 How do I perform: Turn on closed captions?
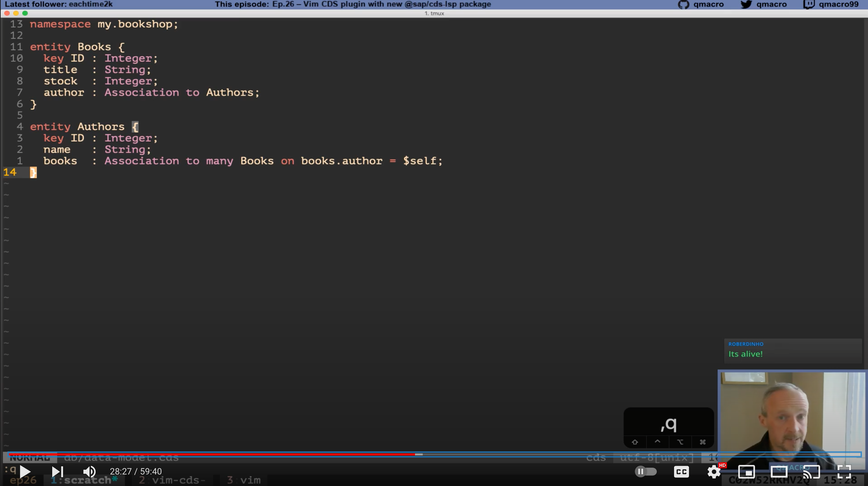click(x=681, y=471)
